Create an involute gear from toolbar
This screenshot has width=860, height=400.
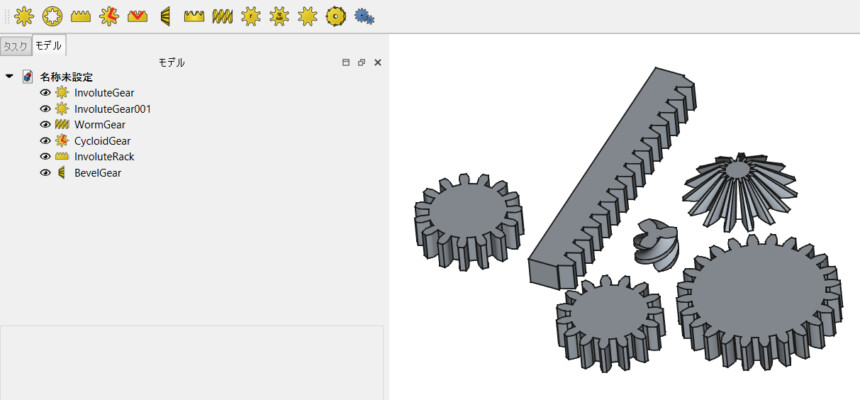[24, 16]
